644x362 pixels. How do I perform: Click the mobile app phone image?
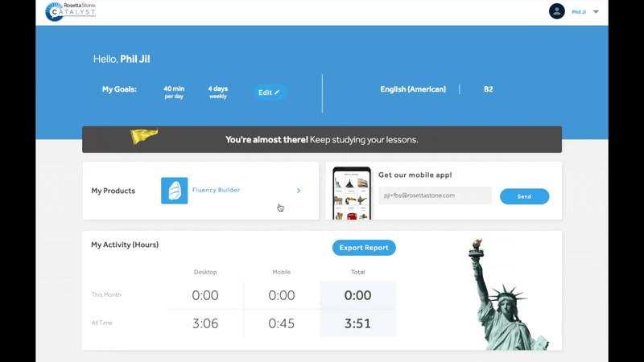[x=352, y=194]
